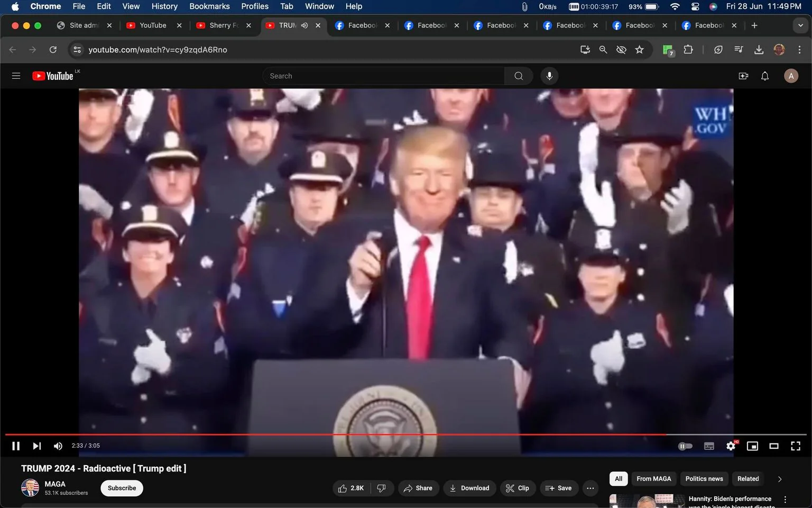Enable miniplayer mode
This screenshot has width=812, height=508.
point(752,446)
